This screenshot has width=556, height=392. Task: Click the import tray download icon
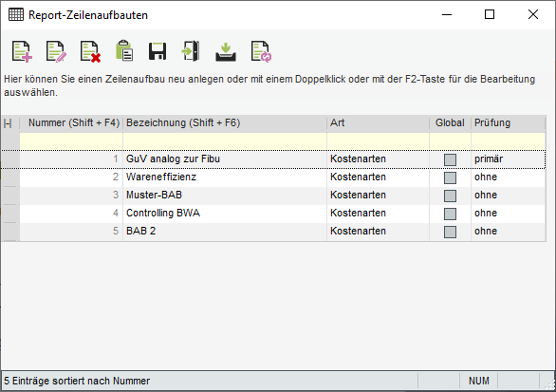pos(226,52)
